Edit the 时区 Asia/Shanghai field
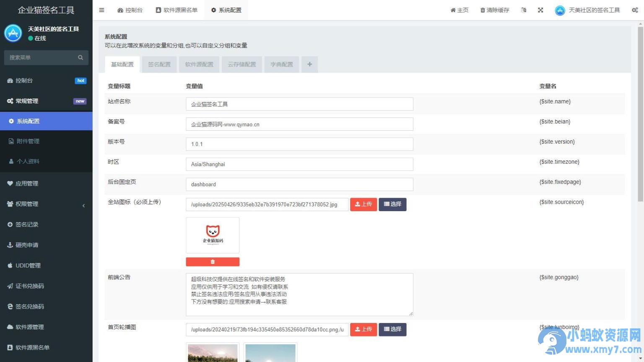This screenshot has width=644, height=362. 299,164
